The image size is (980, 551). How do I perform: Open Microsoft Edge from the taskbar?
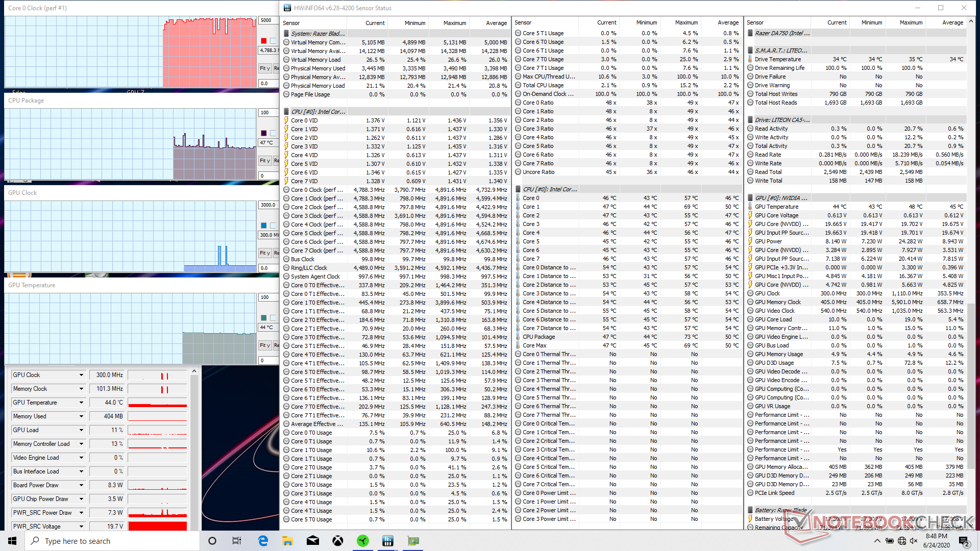pyautogui.click(x=263, y=541)
